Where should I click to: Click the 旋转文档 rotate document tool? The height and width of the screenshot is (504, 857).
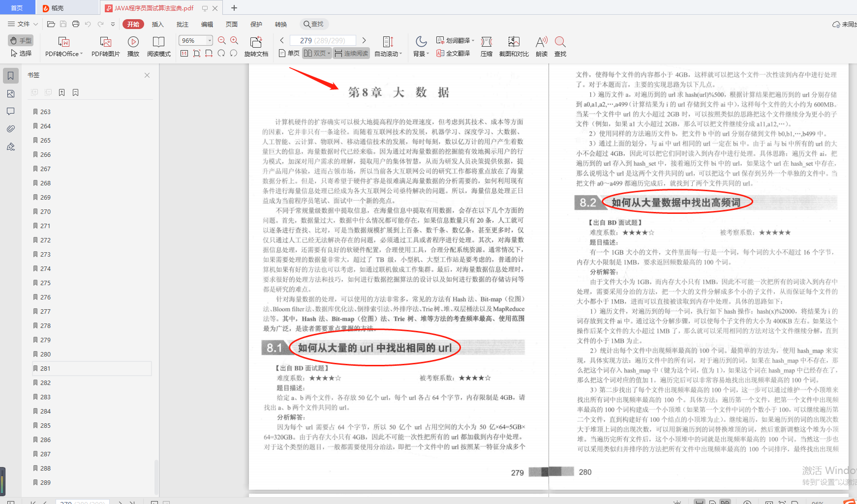tap(256, 47)
